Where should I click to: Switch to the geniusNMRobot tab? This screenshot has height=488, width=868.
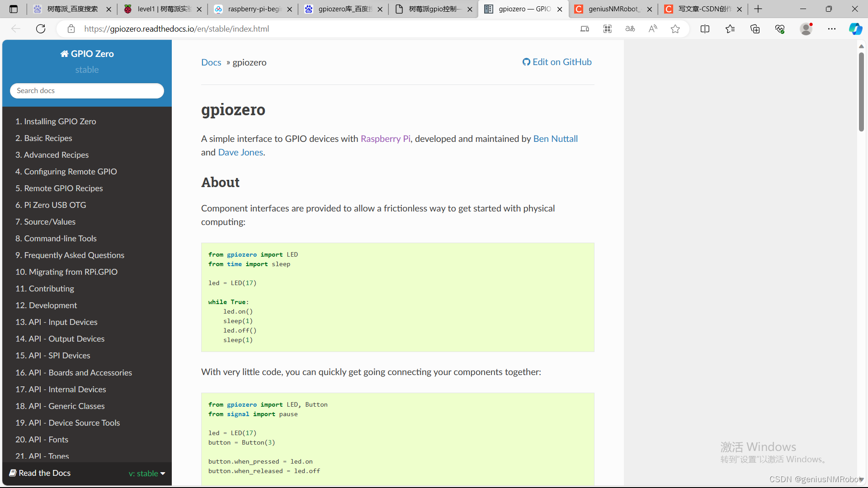(x=613, y=9)
